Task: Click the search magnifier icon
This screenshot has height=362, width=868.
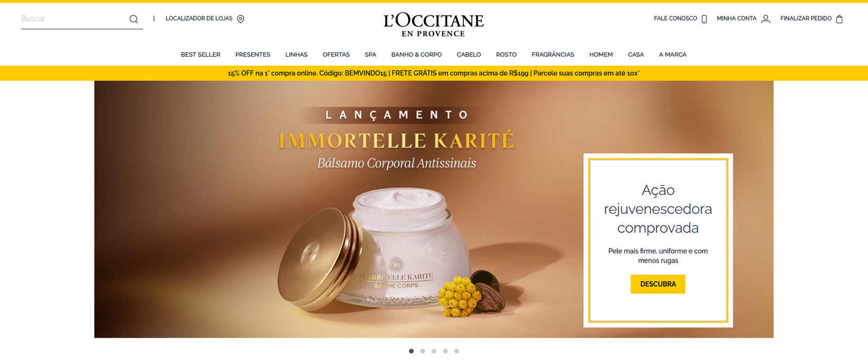Action: pos(133,19)
